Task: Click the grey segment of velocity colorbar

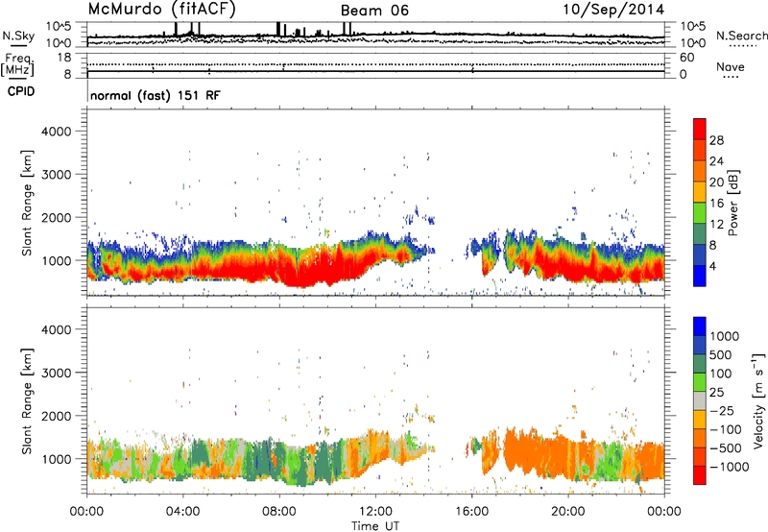Action: point(700,400)
